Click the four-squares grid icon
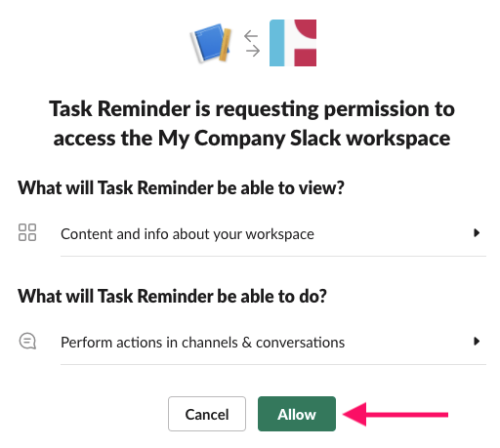This screenshot has width=500, height=448. [x=27, y=232]
